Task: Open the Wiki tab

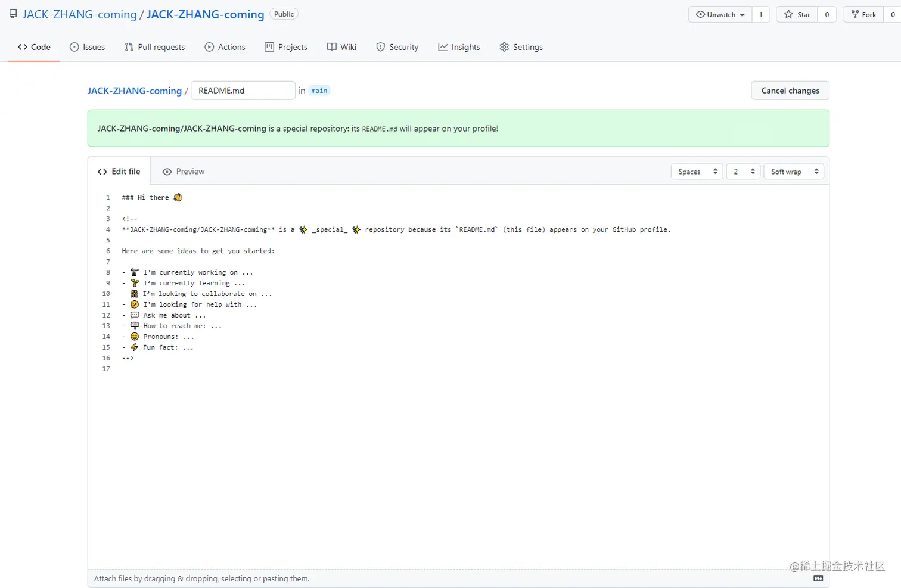Action: point(341,47)
